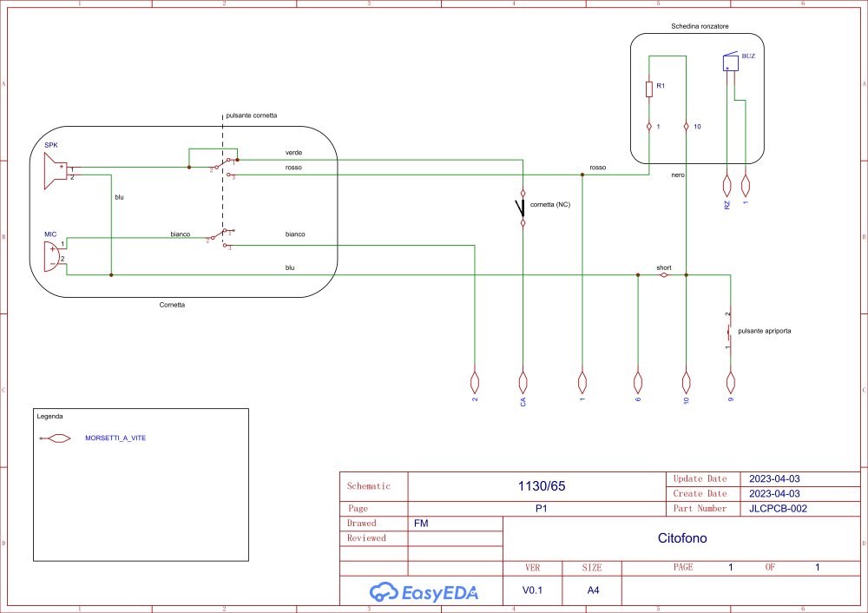Viewport: 868px width, 613px height.
Task: Click the Part Number JLCPCB-002 field
Action: (778, 508)
